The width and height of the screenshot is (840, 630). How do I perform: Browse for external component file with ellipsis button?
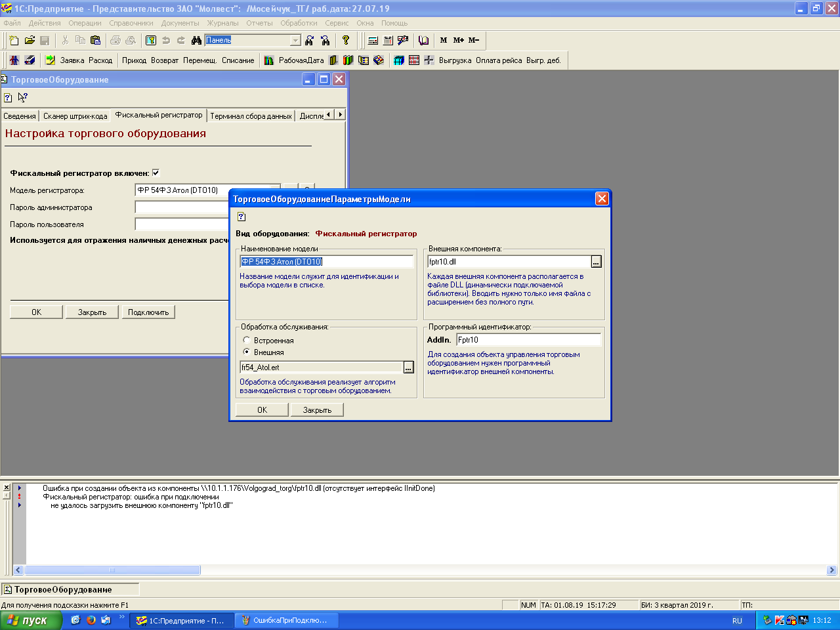(596, 262)
